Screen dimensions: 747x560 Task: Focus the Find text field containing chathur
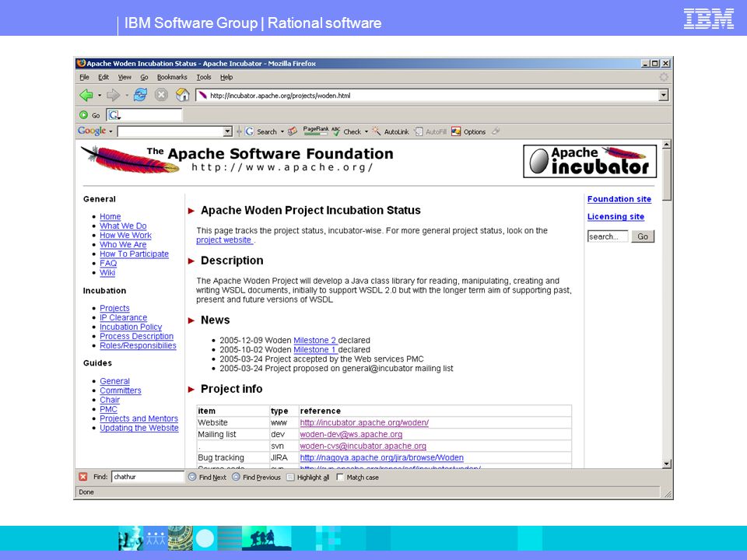pyautogui.click(x=148, y=477)
